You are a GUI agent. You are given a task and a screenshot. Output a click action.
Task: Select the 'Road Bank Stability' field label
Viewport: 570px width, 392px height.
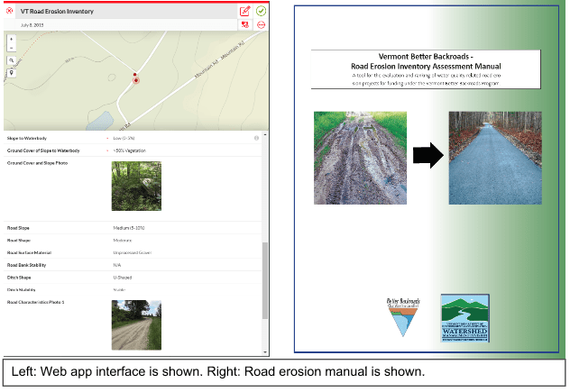(x=26, y=265)
